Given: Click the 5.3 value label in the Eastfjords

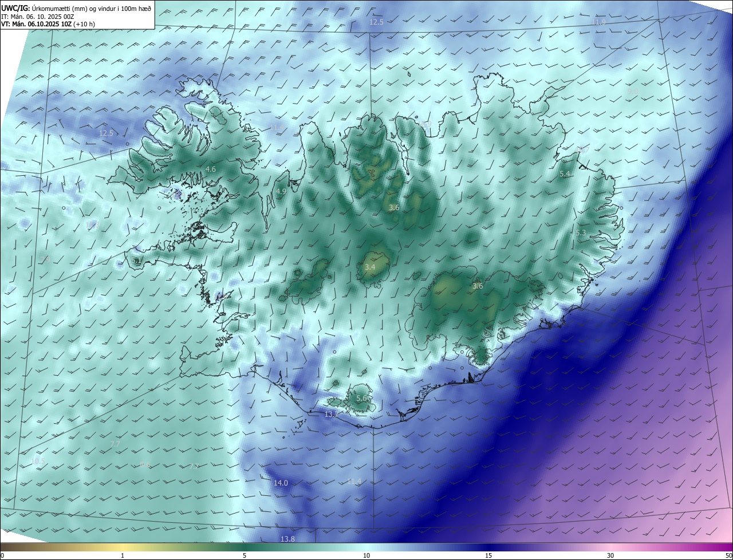Looking at the screenshot, I should point(581,233).
